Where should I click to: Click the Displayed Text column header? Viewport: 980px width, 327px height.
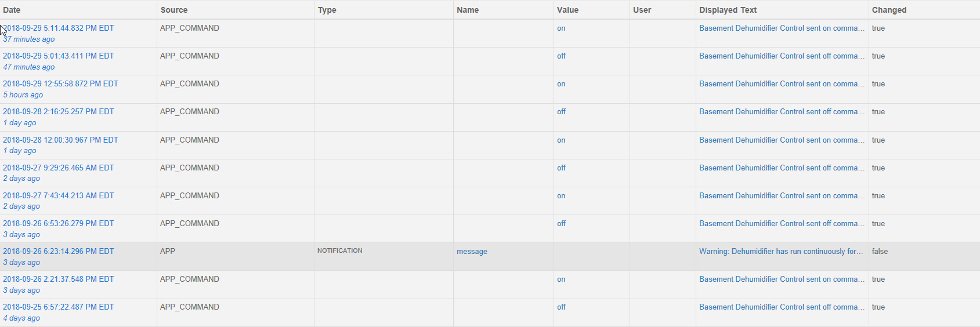point(728,10)
